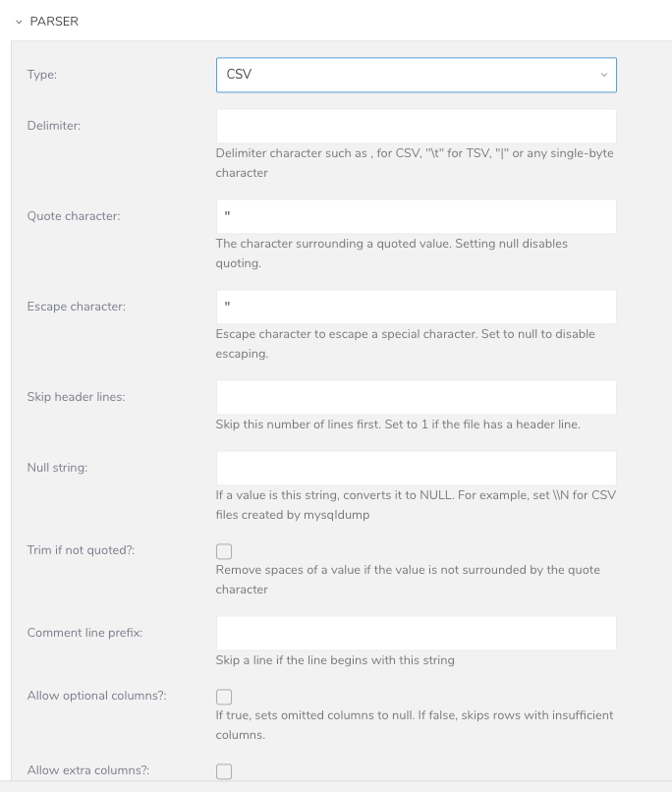This screenshot has height=792, width=672.
Task: Click the "Allow optional columns?:" label
Action: [x=96, y=696]
